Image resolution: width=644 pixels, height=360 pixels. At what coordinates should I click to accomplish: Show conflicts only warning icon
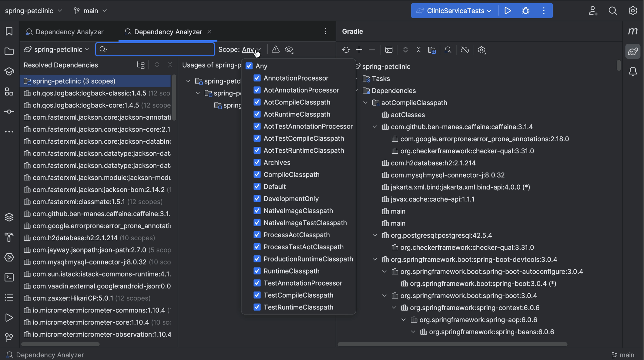(x=275, y=49)
